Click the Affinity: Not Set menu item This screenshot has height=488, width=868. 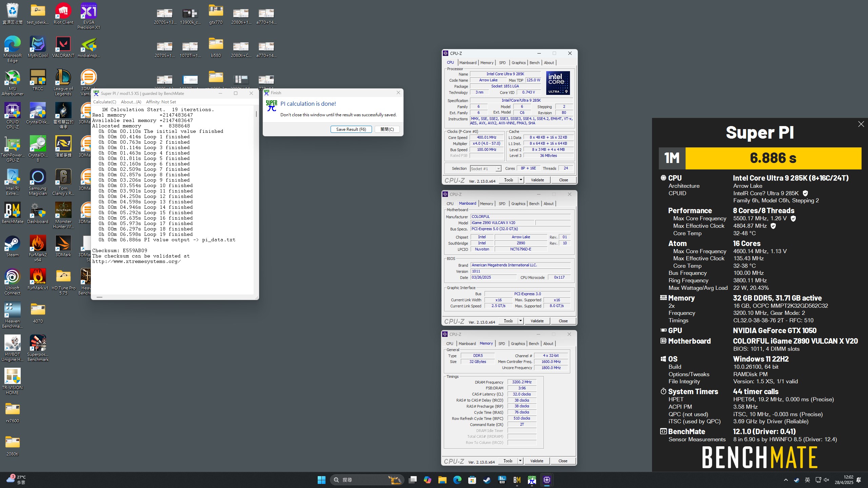[x=161, y=102]
